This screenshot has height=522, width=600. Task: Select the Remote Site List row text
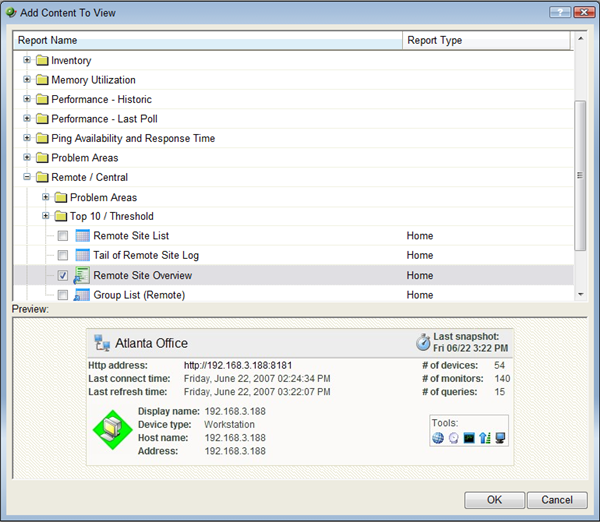click(131, 236)
